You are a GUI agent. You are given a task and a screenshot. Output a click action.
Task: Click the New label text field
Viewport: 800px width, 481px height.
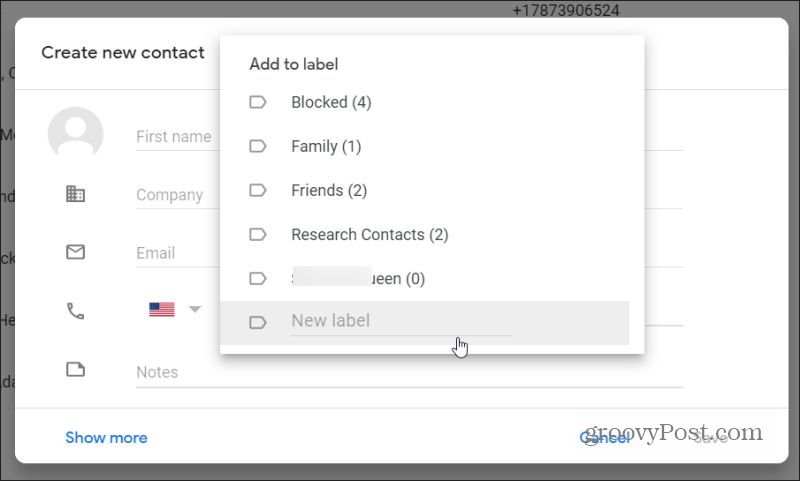click(400, 321)
